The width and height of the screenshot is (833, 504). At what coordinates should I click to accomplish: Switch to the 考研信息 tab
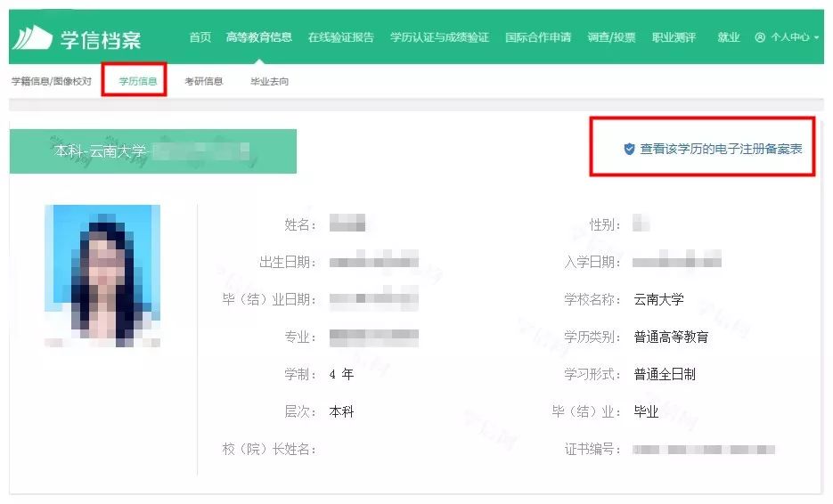click(203, 81)
